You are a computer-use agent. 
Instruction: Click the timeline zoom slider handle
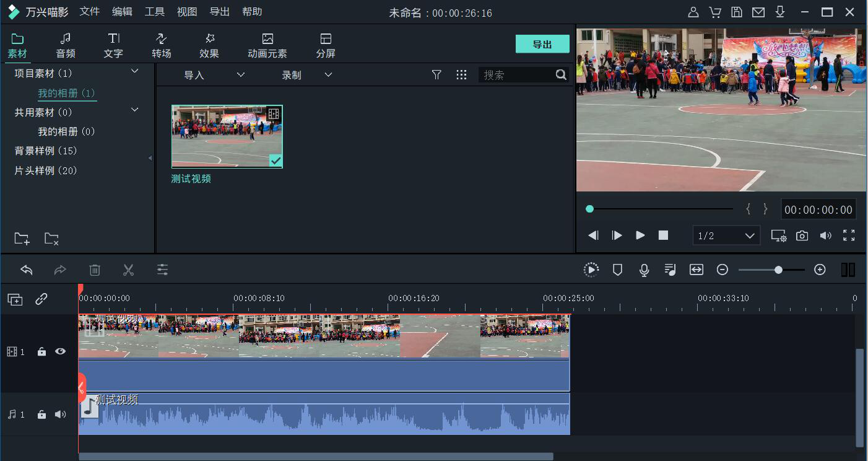click(778, 270)
